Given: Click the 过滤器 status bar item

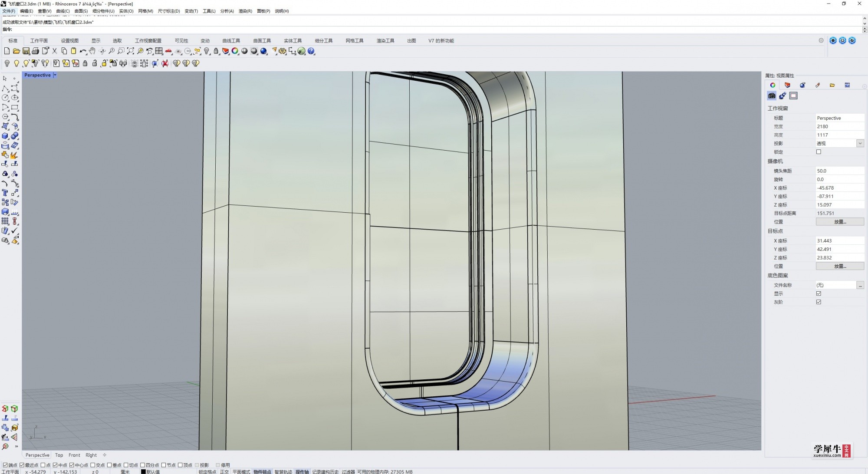Looking at the screenshot, I should pyautogui.click(x=348, y=471).
